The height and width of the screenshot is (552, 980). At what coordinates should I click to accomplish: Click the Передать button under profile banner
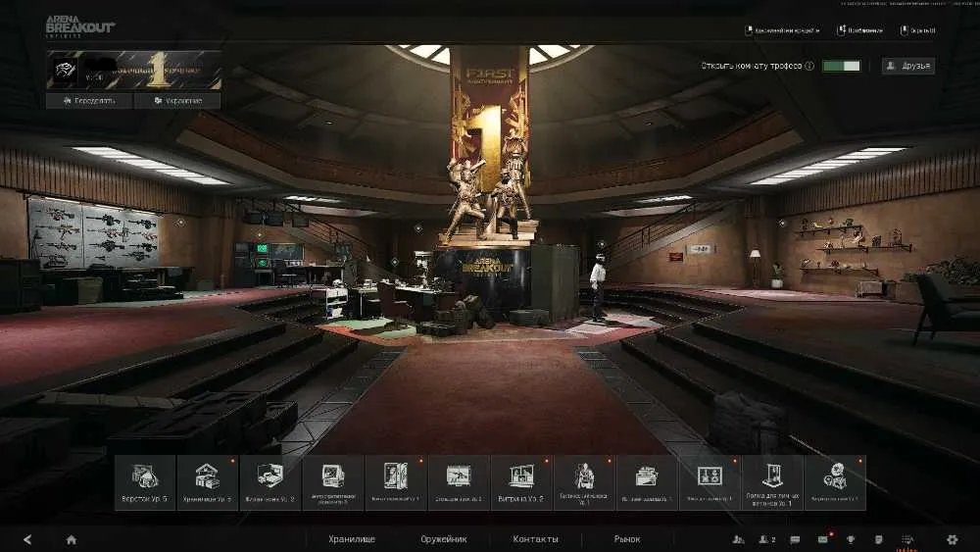tap(89, 101)
